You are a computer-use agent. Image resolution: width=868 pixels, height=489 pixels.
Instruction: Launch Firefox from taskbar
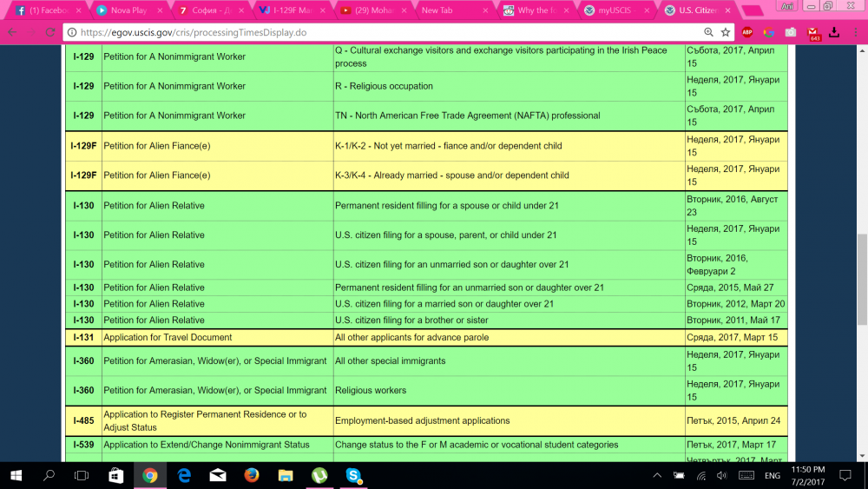[x=252, y=476]
